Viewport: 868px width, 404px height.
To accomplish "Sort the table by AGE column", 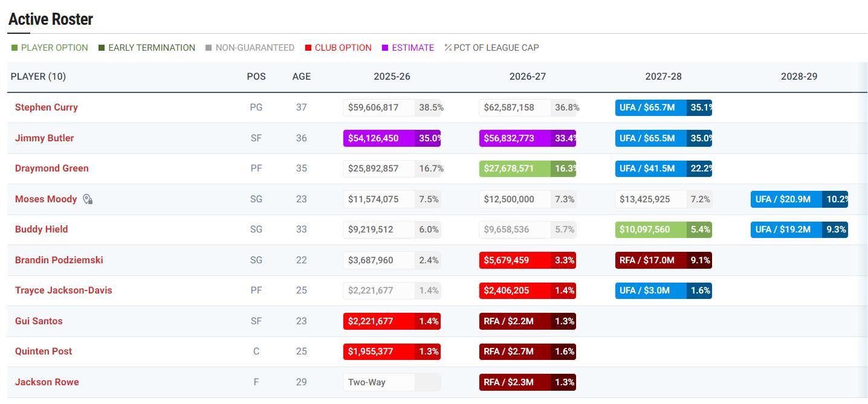I will pyautogui.click(x=301, y=77).
